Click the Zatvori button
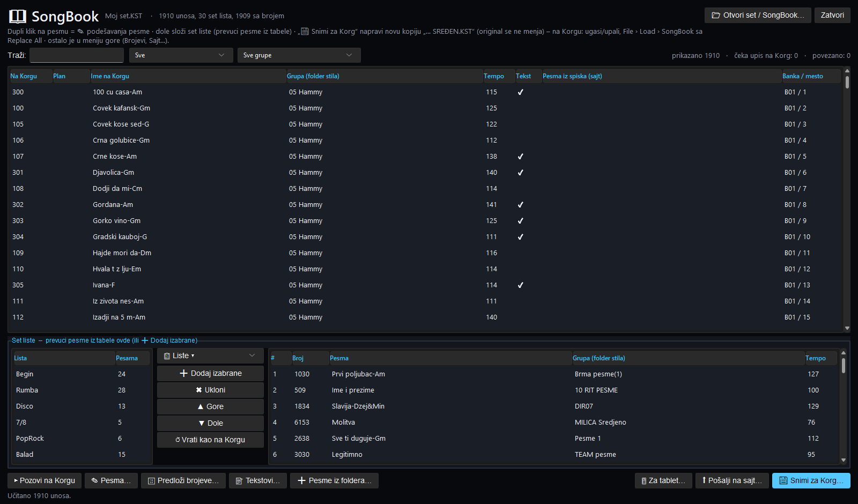 (832, 15)
